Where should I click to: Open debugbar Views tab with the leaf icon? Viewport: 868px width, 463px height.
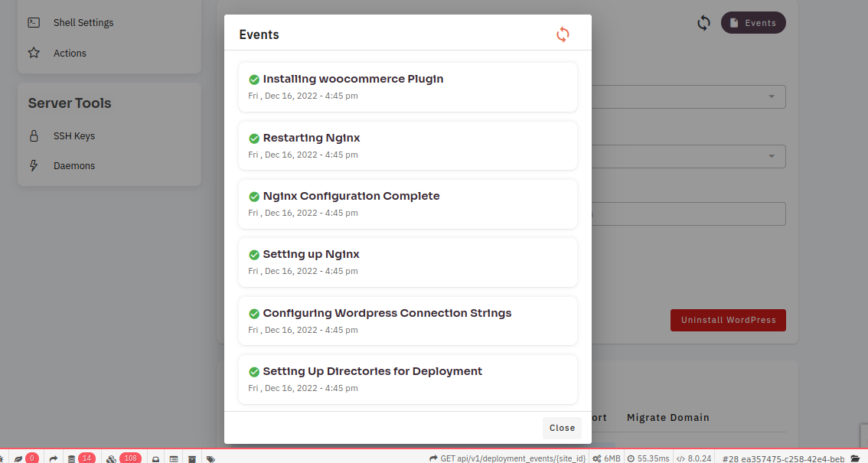[18, 458]
